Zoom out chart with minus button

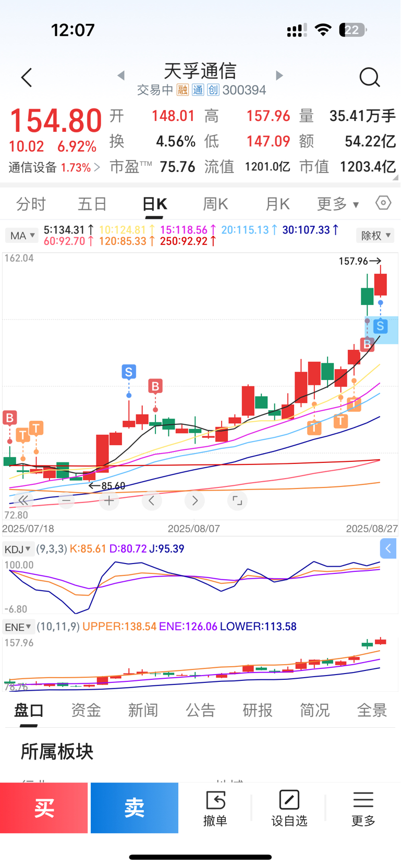(x=66, y=500)
